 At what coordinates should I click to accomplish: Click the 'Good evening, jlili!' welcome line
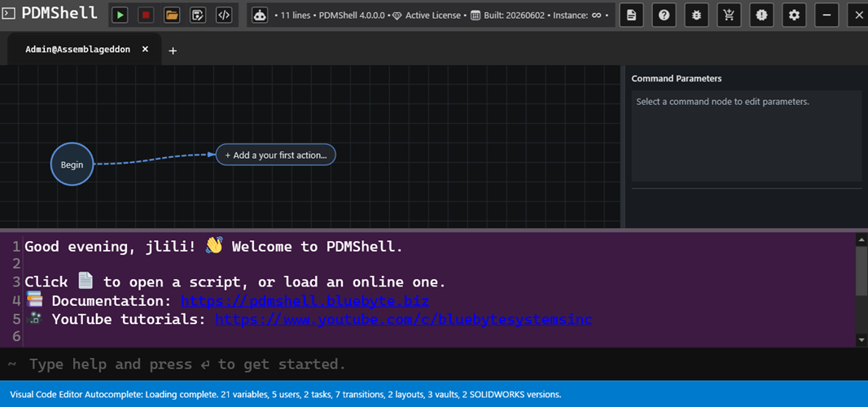click(x=213, y=247)
